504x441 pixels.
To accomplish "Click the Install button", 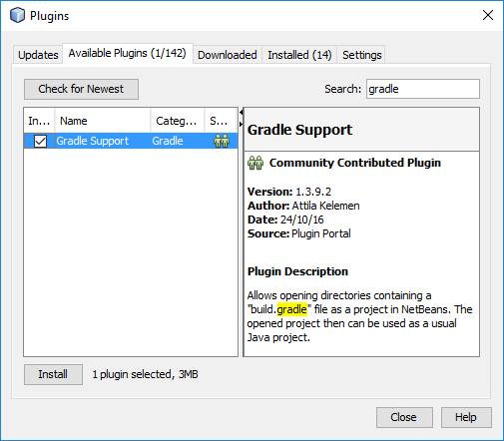I will [53, 374].
